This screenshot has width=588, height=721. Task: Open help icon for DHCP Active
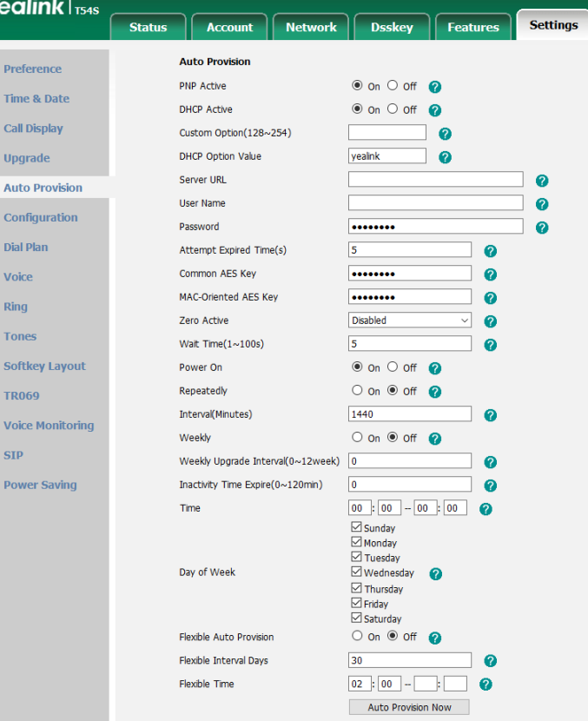point(434,110)
